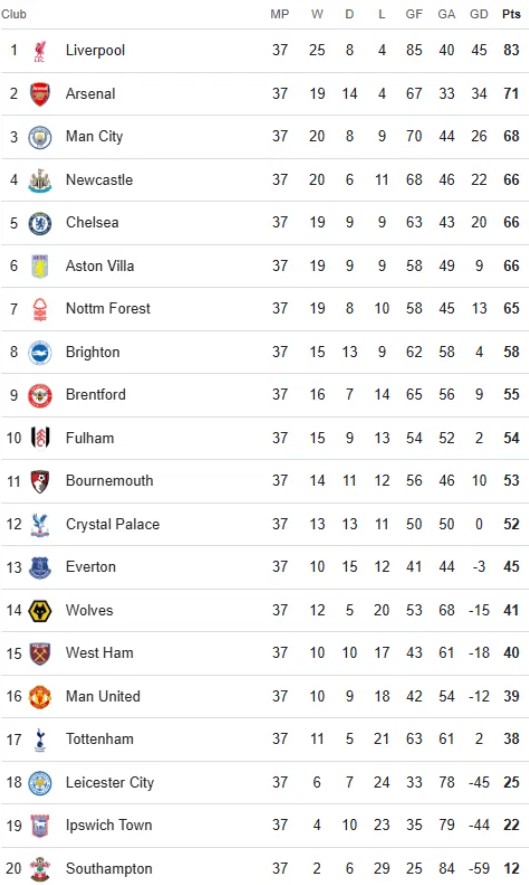The width and height of the screenshot is (529, 885).
Task: Click the Arsenal club crest
Action: click(x=40, y=94)
